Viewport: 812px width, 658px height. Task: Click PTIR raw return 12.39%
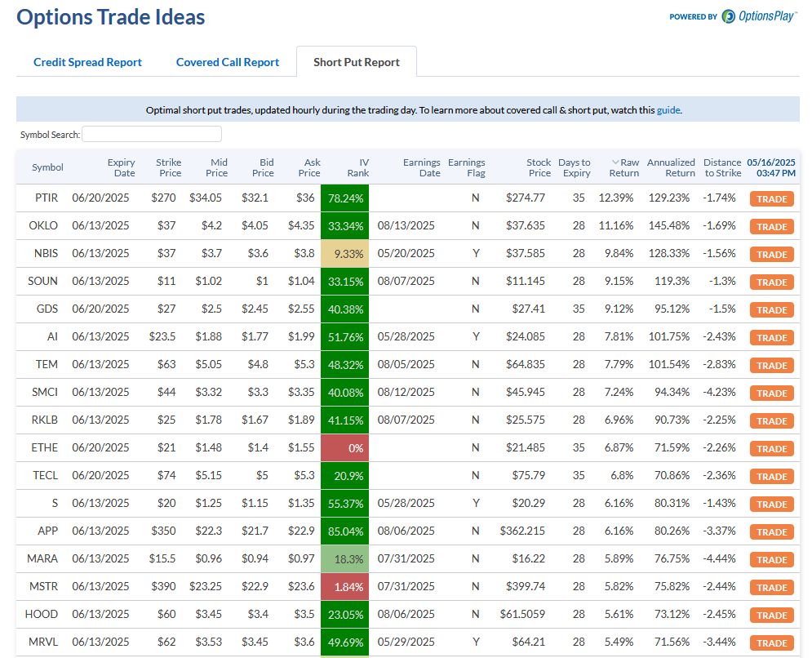(616, 198)
